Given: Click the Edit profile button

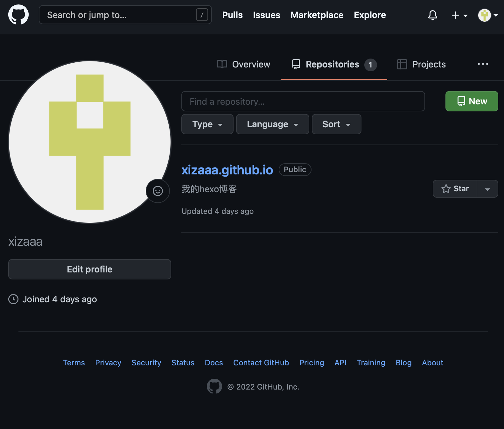Looking at the screenshot, I should (90, 269).
